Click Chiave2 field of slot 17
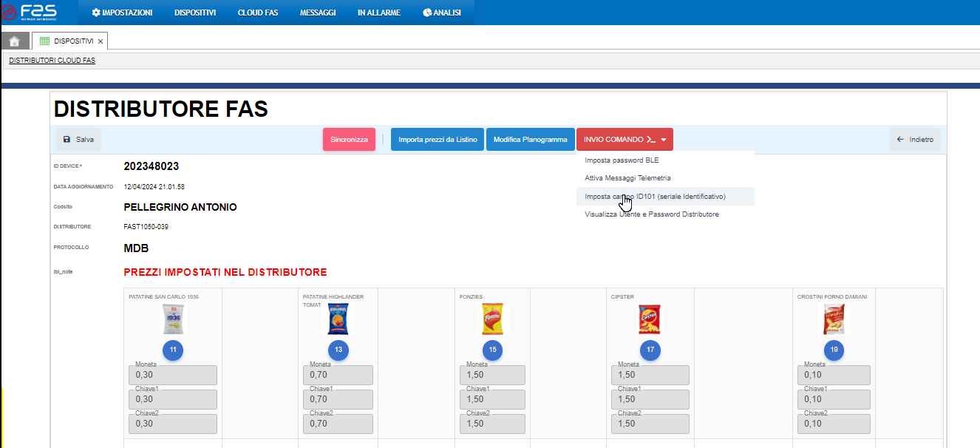This screenshot has height=448, width=980. 650,424
